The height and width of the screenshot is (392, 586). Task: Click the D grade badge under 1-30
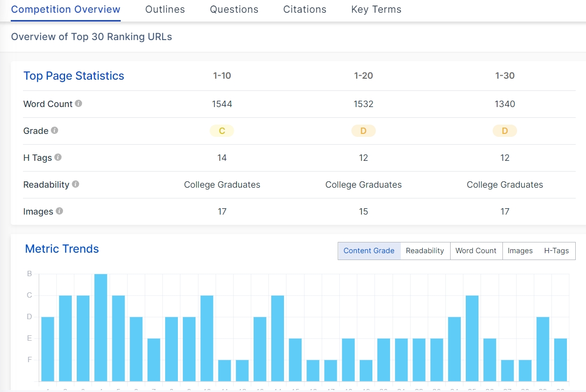504,131
